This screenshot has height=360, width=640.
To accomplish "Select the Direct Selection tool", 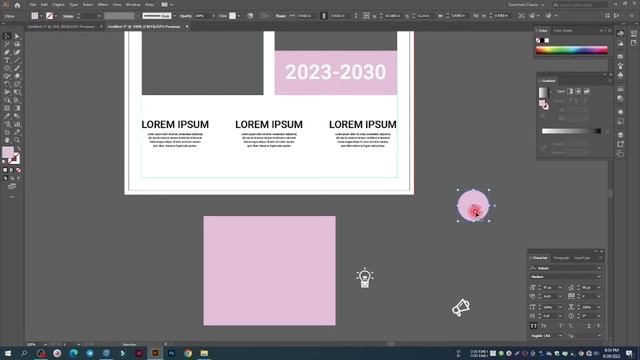I will point(17,36).
